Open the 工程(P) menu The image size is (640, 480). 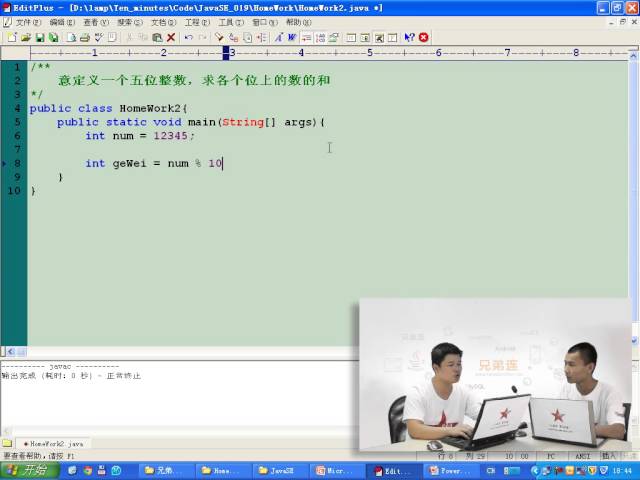point(197,22)
